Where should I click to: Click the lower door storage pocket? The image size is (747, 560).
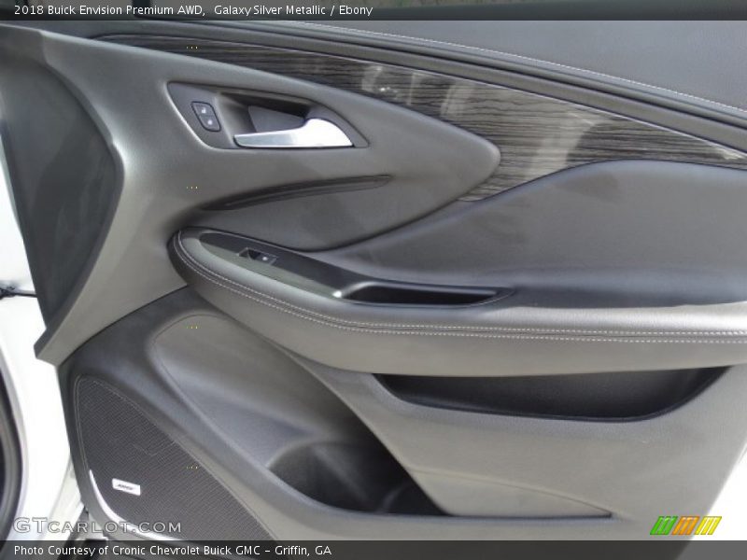551,392
